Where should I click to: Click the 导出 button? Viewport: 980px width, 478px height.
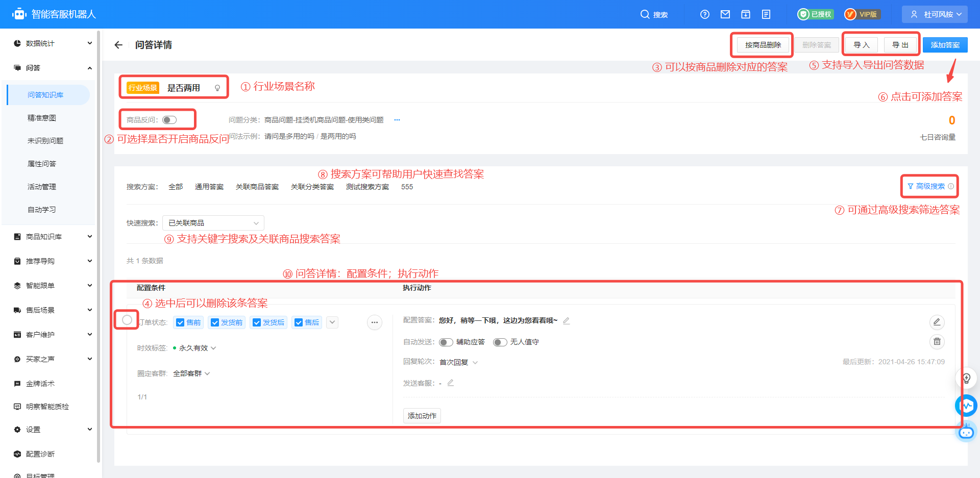click(900, 45)
